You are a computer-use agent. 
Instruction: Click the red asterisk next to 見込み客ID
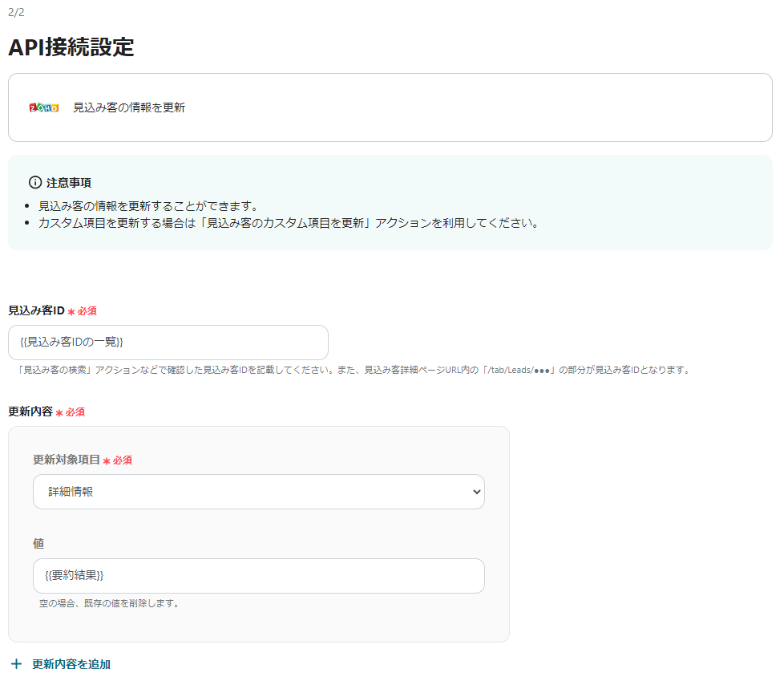pos(71,311)
